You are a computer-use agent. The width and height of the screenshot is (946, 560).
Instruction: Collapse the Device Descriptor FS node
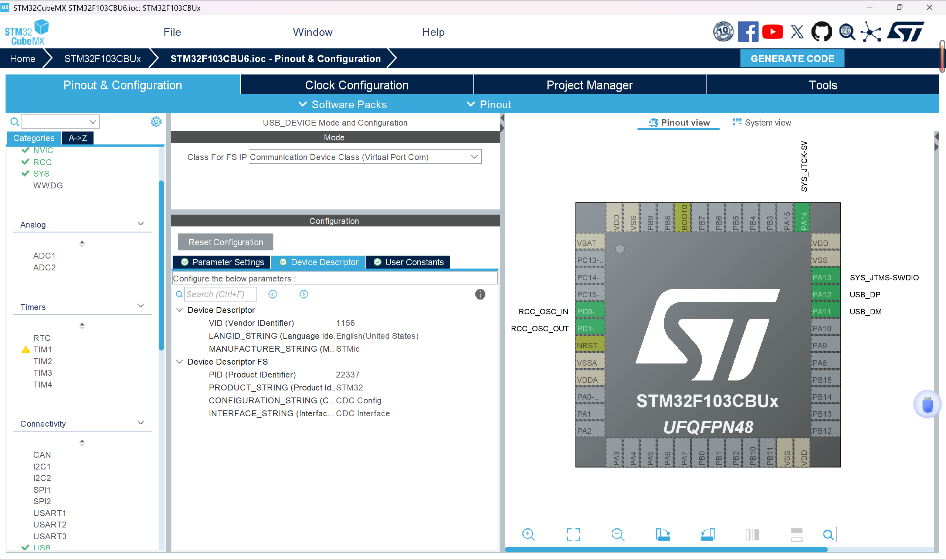tap(180, 362)
